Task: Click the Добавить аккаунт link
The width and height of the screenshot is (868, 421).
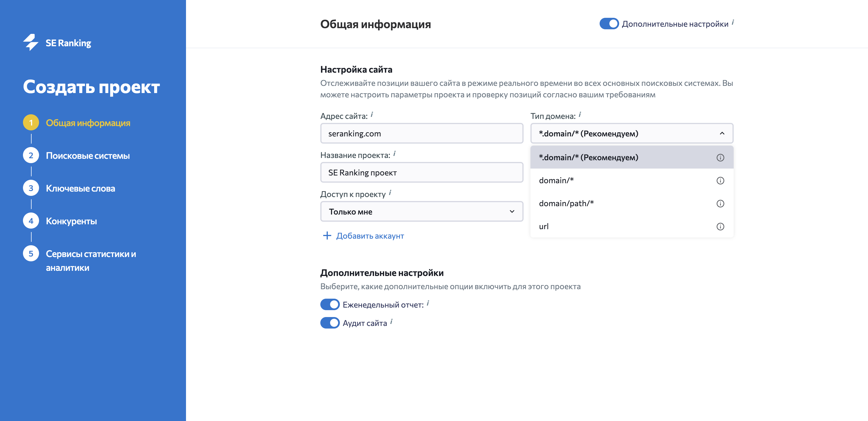Action: tap(370, 236)
